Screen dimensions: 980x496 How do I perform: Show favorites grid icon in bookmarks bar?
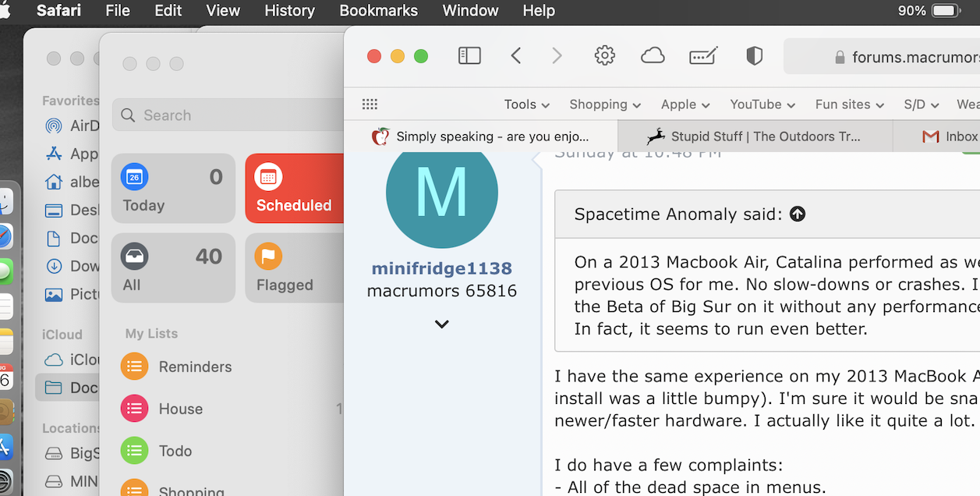[370, 105]
